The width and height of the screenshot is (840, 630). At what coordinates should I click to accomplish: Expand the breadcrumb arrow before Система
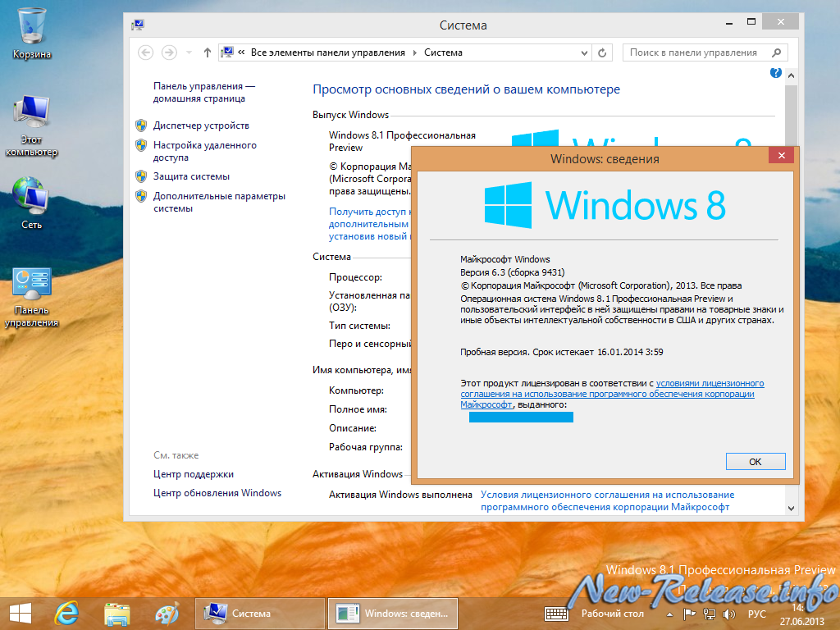point(414,52)
